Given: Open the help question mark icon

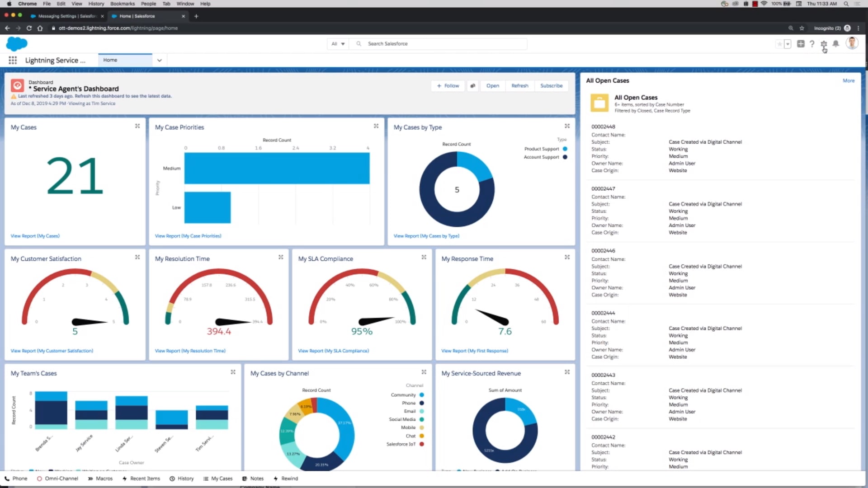Looking at the screenshot, I should tap(812, 44).
